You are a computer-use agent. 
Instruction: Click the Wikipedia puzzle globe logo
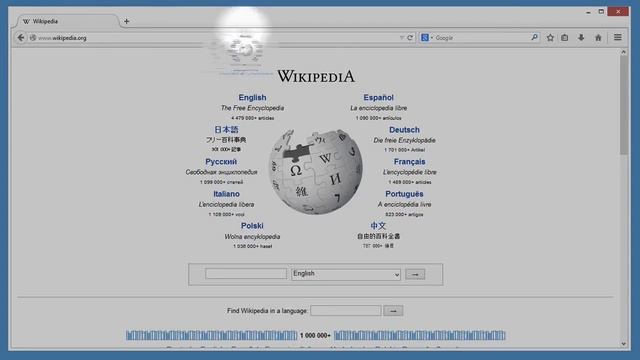tap(316, 171)
